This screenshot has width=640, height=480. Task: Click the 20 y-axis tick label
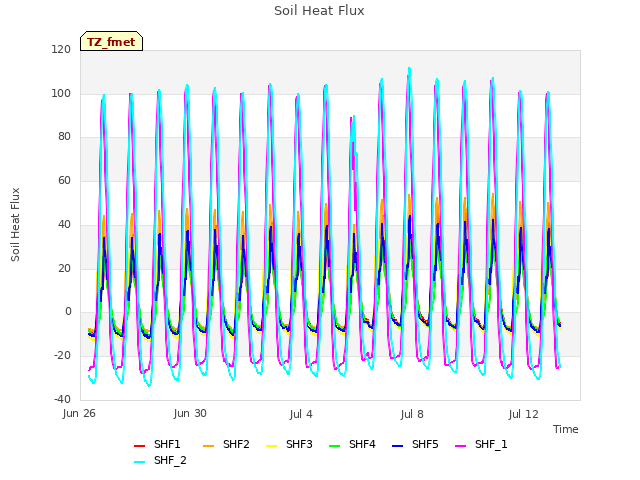(x=64, y=269)
